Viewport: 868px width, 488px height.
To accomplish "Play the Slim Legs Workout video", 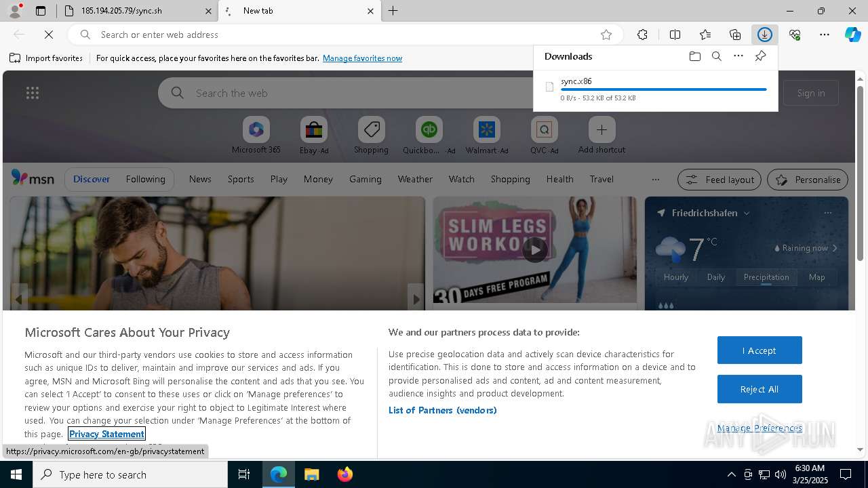I will (535, 249).
